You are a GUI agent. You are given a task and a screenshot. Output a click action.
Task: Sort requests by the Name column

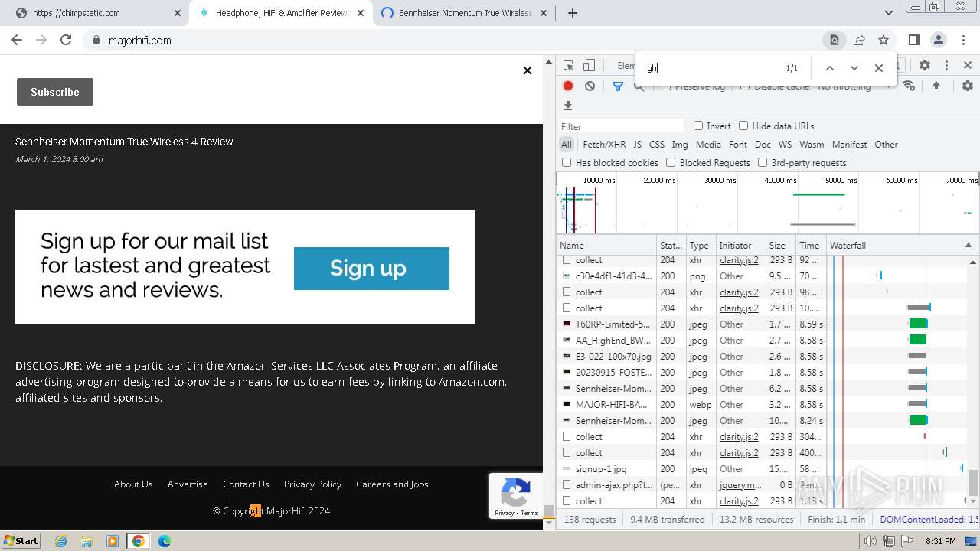606,245
